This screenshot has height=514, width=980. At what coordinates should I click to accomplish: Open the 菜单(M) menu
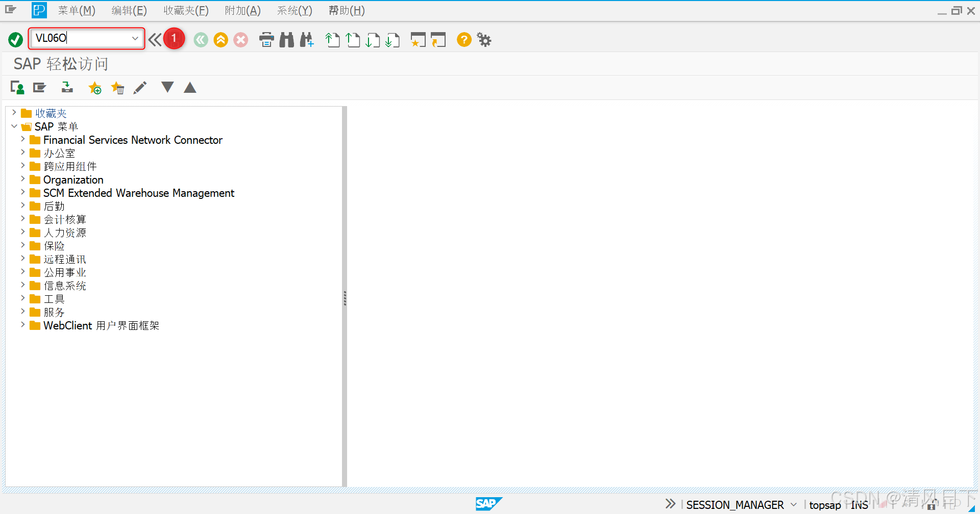[x=77, y=11]
